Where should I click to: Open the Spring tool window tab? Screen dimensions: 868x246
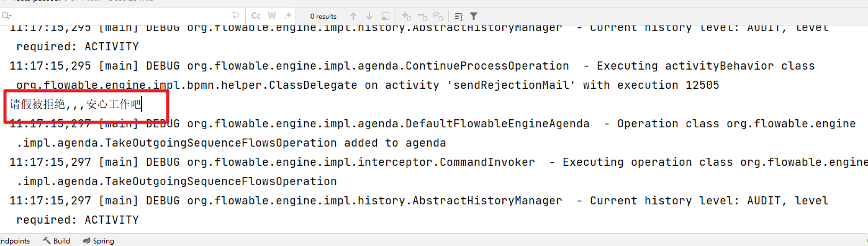[x=99, y=241]
